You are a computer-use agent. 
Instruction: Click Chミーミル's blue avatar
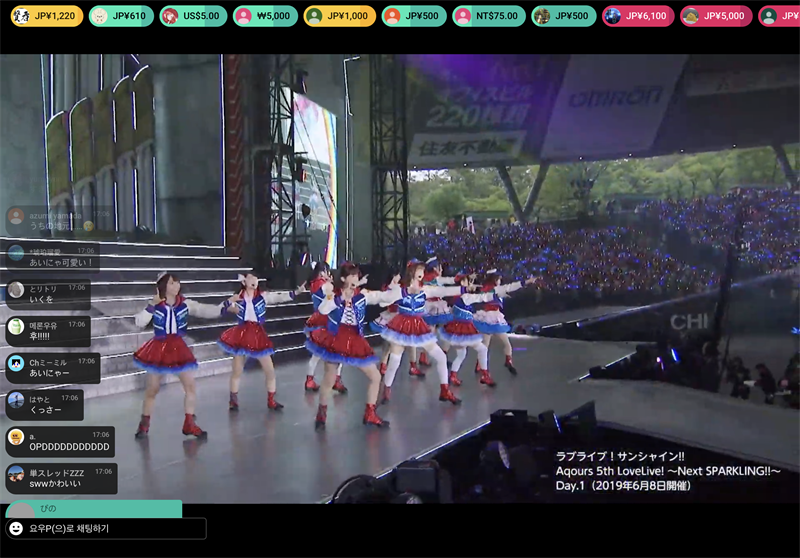pyautogui.click(x=16, y=363)
